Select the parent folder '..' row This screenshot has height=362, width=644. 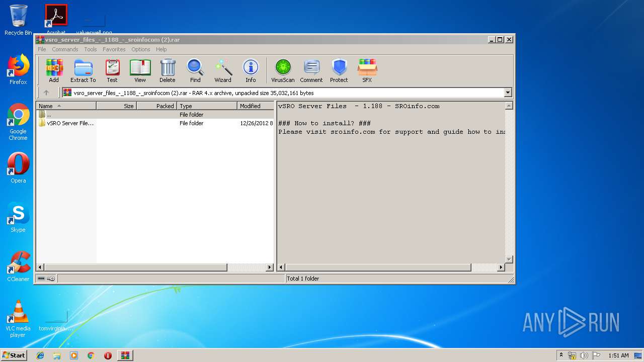point(155,115)
